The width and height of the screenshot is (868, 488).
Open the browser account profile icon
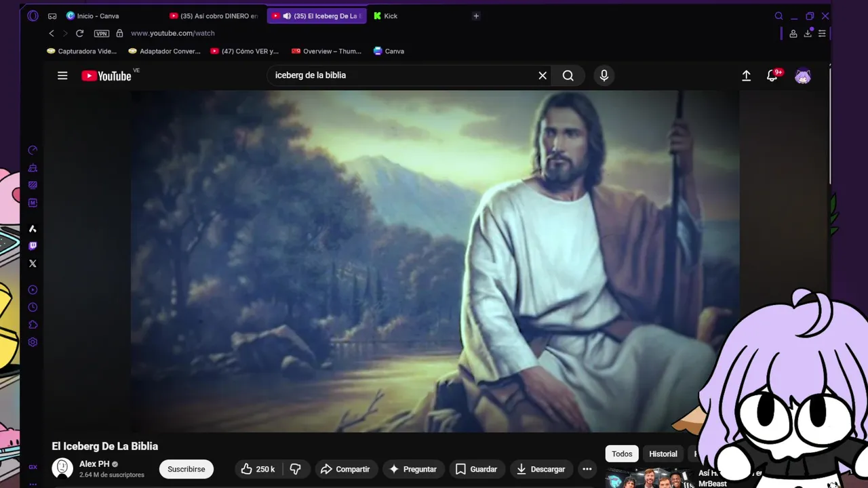[793, 33]
